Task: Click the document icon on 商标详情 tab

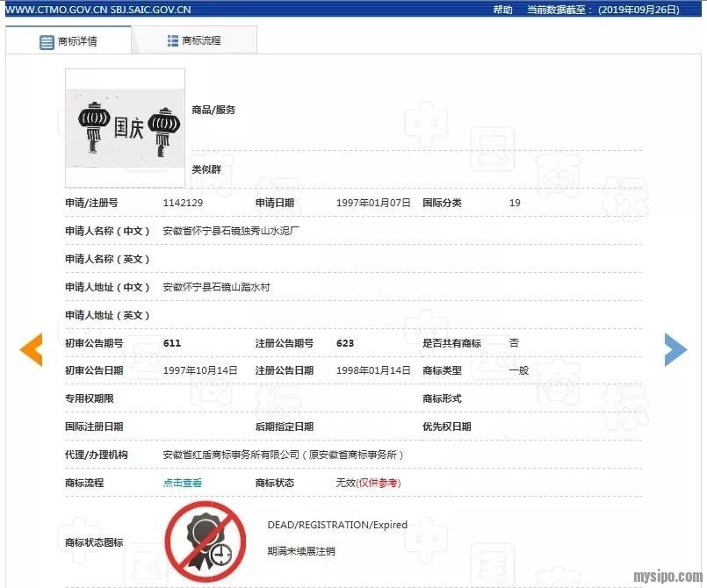Action: click(x=47, y=41)
